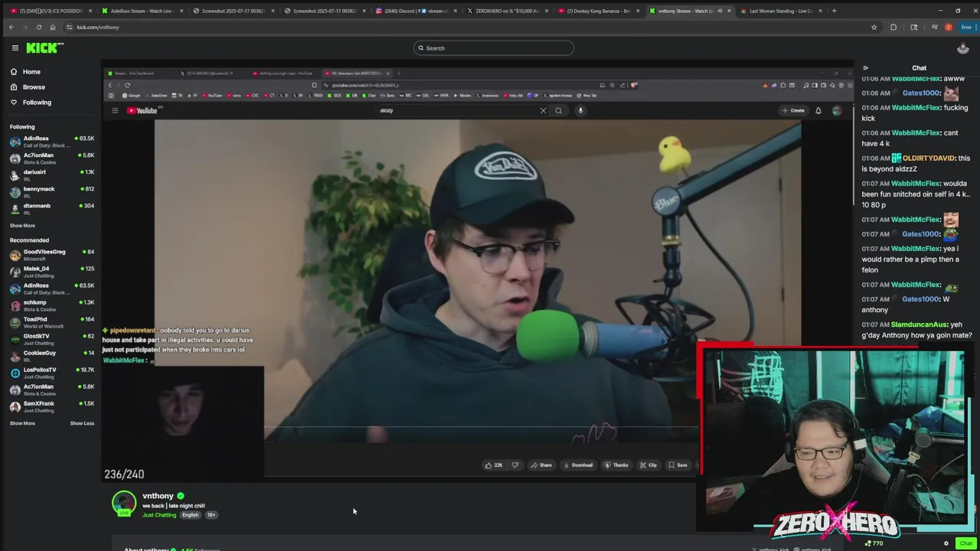980x551 pixels.
Task: Click the vnthony channel name
Action: point(158,496)
